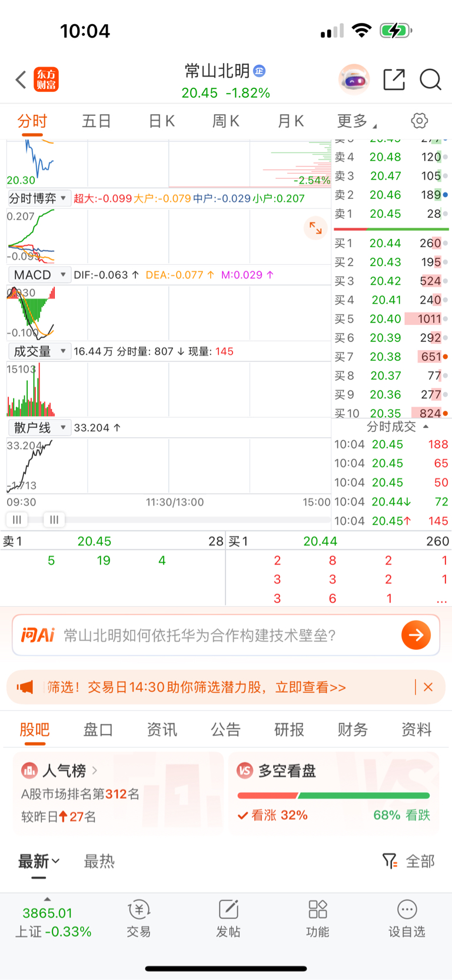This screenshot has width=452, height=980.
Task: Open 发帖 compose post icon
Action: click(228, 918)
